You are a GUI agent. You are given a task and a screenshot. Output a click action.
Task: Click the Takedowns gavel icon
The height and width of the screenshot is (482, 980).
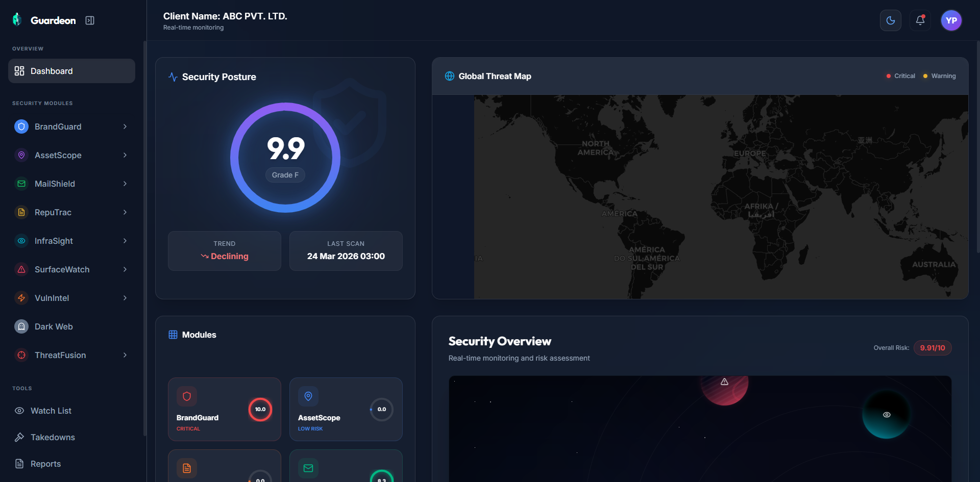[19, 437]
